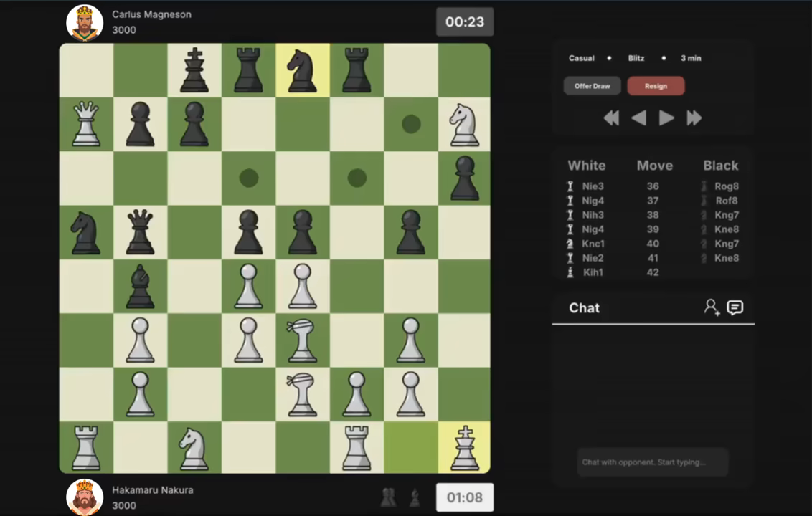
Task: Click the white pawn on f2
Action: click(x=357, y=395)
